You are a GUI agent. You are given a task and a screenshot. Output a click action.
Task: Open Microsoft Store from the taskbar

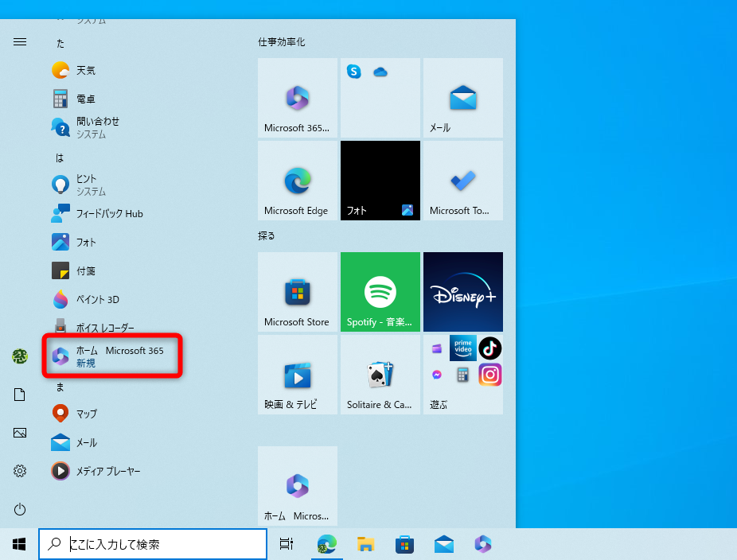(x=404, y=544)
